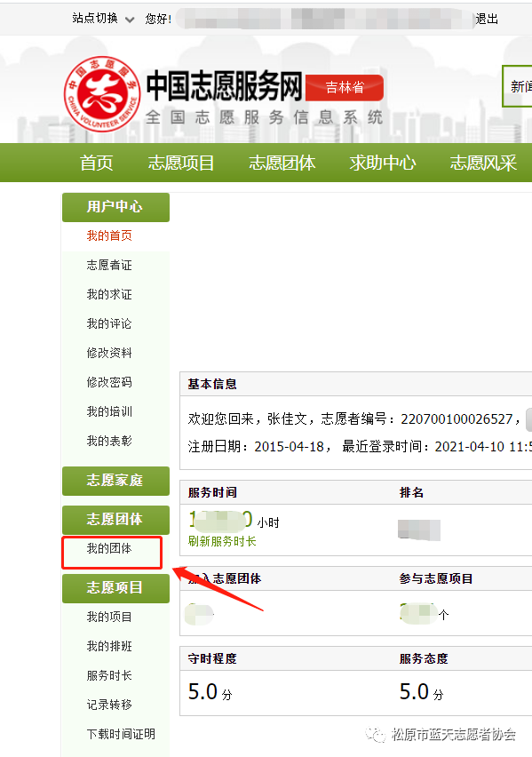
Task: Open 服务时长 in the sidebar
Action: pyautogui.click(x=109, y=676)
